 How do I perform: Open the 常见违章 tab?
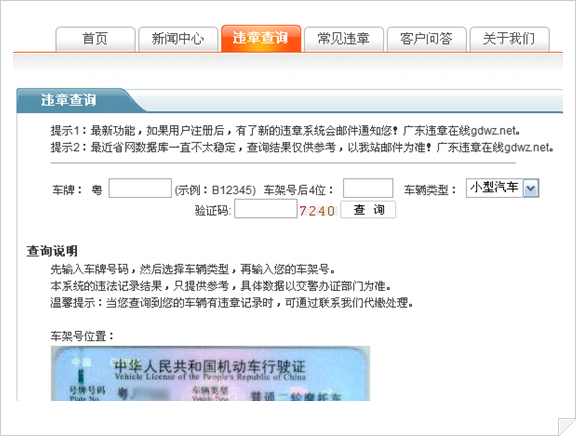pyautogui.click(x=344, y=39)
